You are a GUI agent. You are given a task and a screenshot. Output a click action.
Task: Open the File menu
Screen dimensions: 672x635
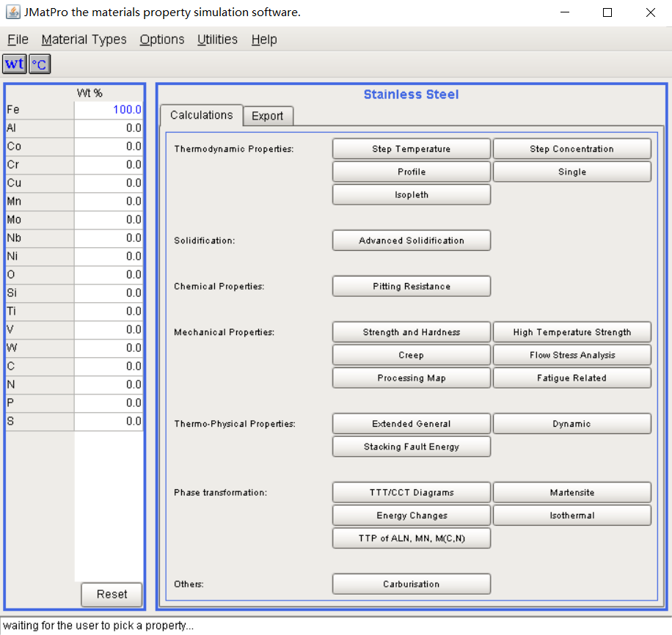(x=18, y=40)
